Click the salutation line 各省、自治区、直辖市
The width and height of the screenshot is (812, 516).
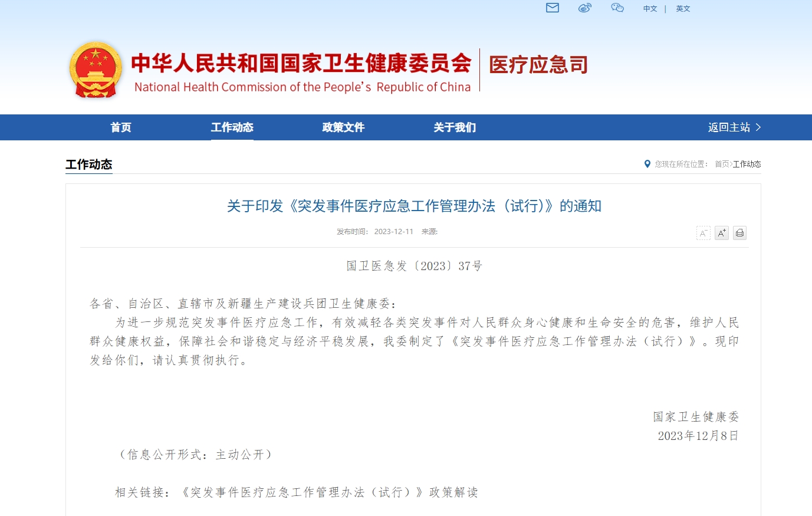click(x=244, y=304)
